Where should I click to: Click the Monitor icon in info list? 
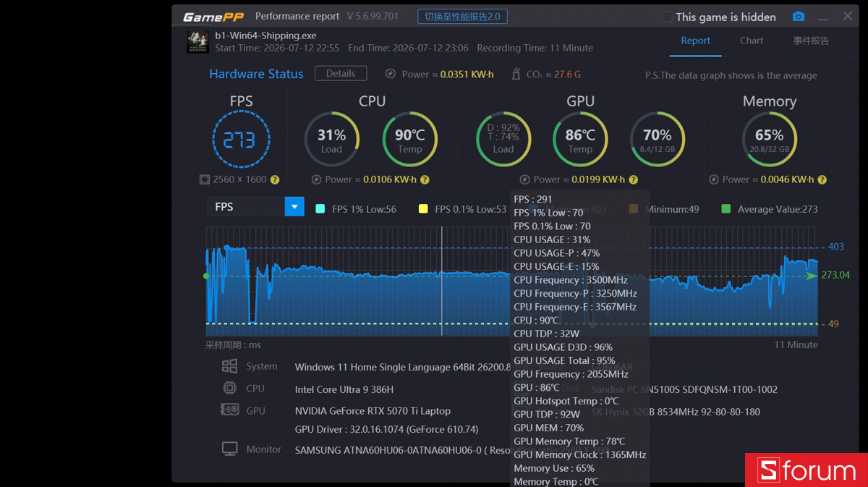pyautogui.click(x=230, y=449)
